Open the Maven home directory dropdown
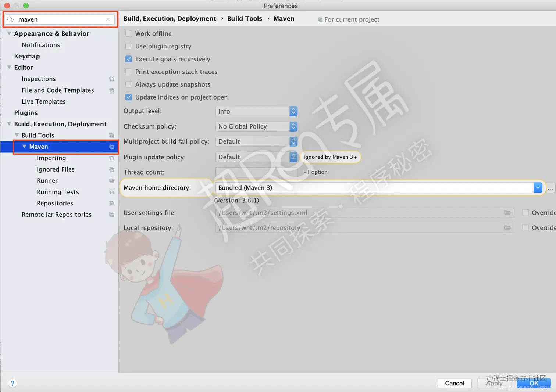 pyautogui.click(x=538, y=188)
